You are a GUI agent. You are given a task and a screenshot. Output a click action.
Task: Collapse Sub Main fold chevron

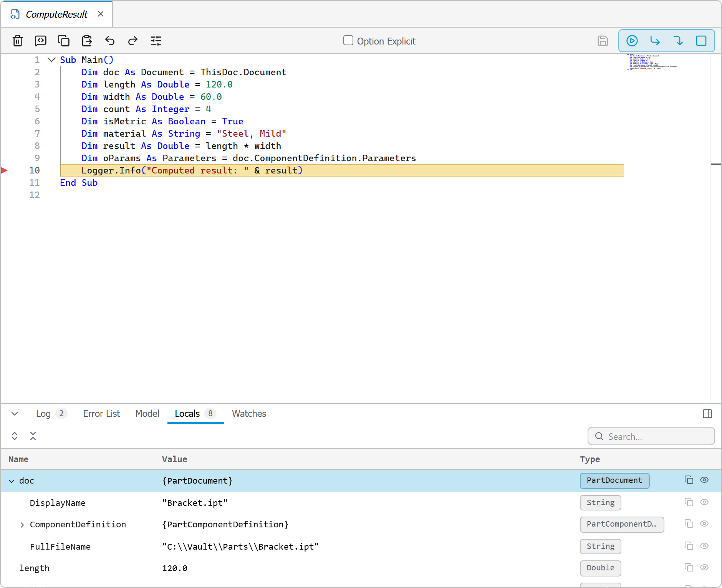(x=51, y=60)
